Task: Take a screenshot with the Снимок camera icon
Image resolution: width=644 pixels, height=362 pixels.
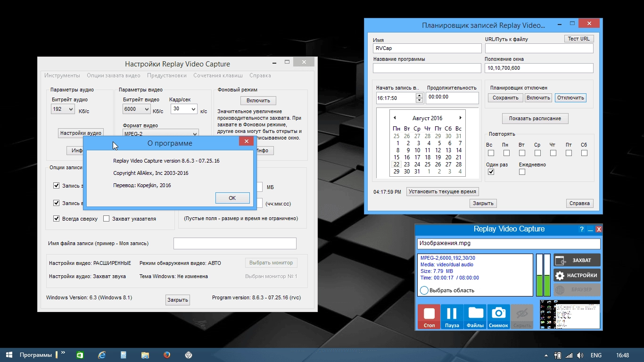Action: click(x=498, y=317)
